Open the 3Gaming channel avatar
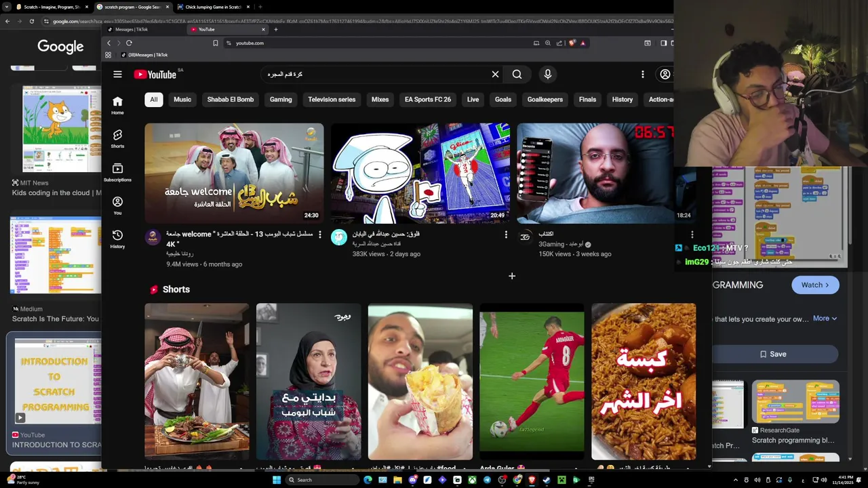Image resolution: width=868 pixels, height=488 pixels. point(525,236)
